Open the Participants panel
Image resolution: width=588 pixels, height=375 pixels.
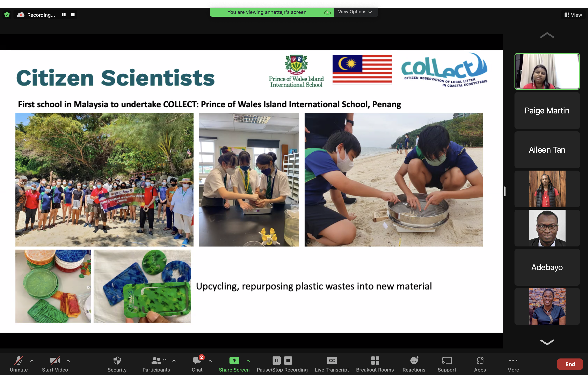tap(156, 361)
